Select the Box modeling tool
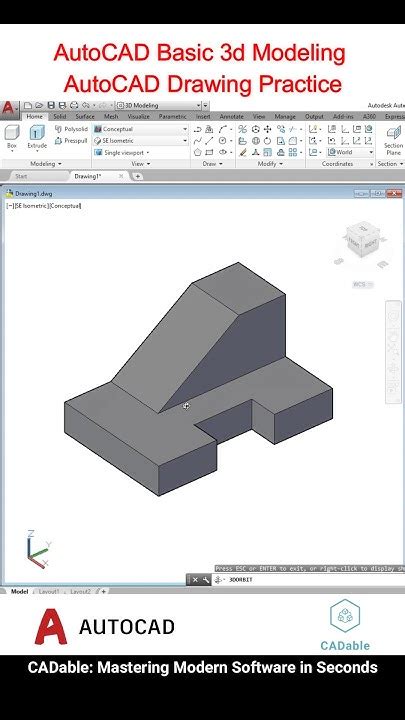 [11, 138]
